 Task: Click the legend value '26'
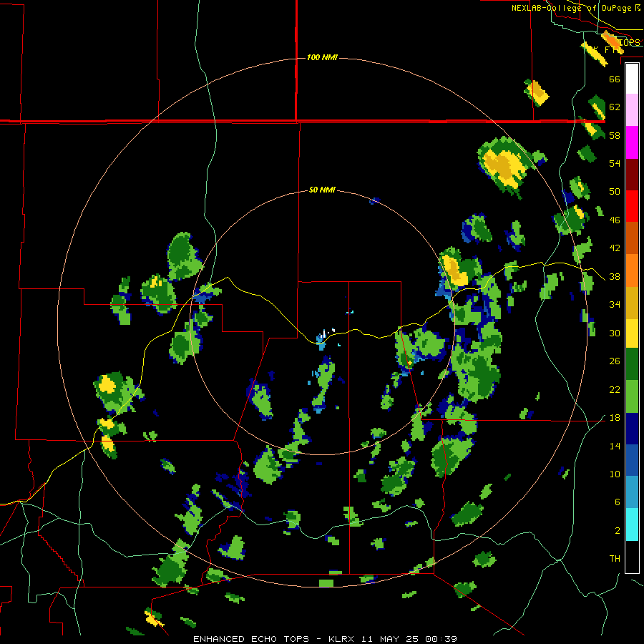coord(615,361)
